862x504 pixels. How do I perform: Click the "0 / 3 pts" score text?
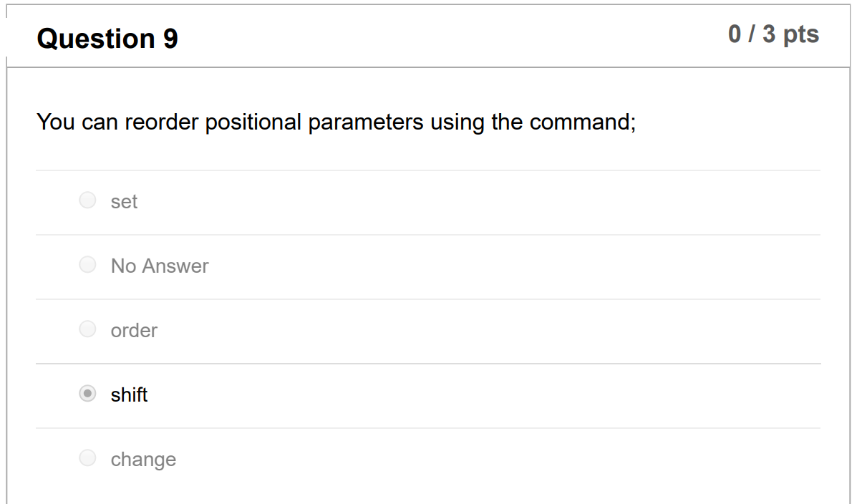[773, 34]
